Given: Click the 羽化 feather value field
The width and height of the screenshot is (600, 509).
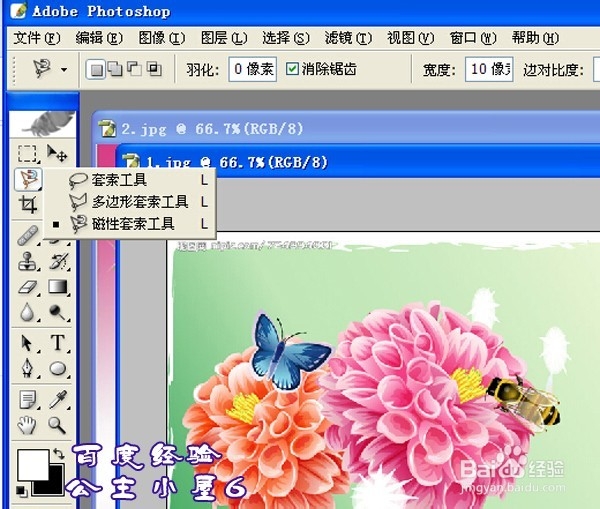Looking at the screenshot, I should point(253,69).
